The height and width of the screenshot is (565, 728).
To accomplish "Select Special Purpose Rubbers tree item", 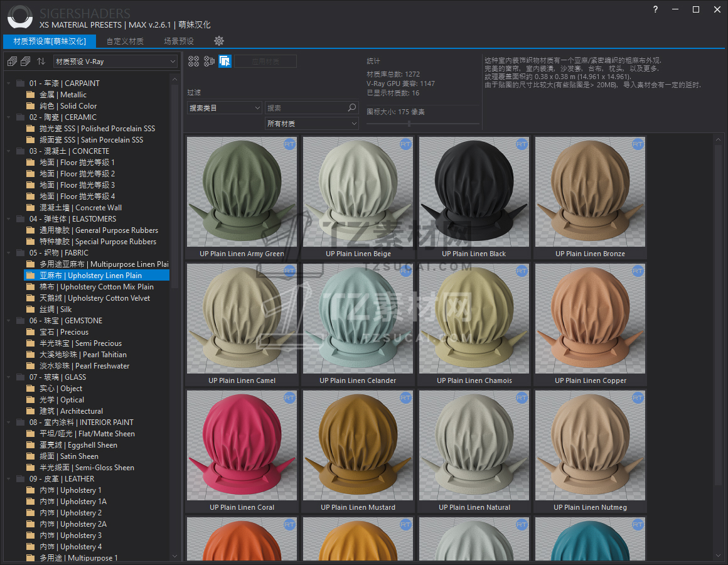I will pyautogui.click(x=98, y=242).
